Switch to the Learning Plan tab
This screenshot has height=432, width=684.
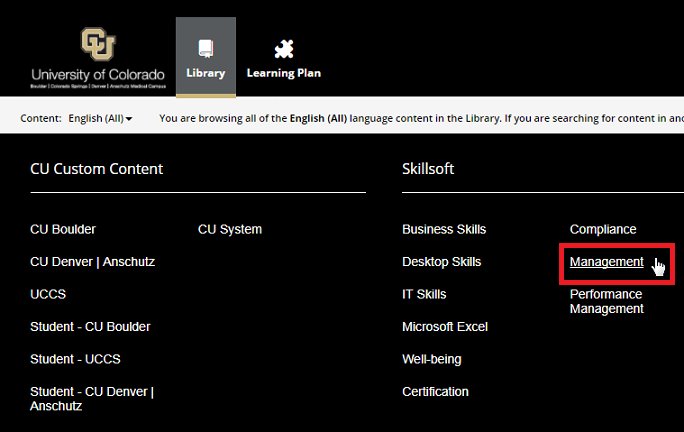pos(284,59)
